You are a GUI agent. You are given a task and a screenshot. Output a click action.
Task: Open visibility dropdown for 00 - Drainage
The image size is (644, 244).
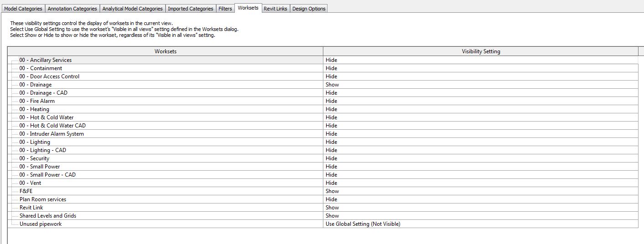(x=480, y=85)
